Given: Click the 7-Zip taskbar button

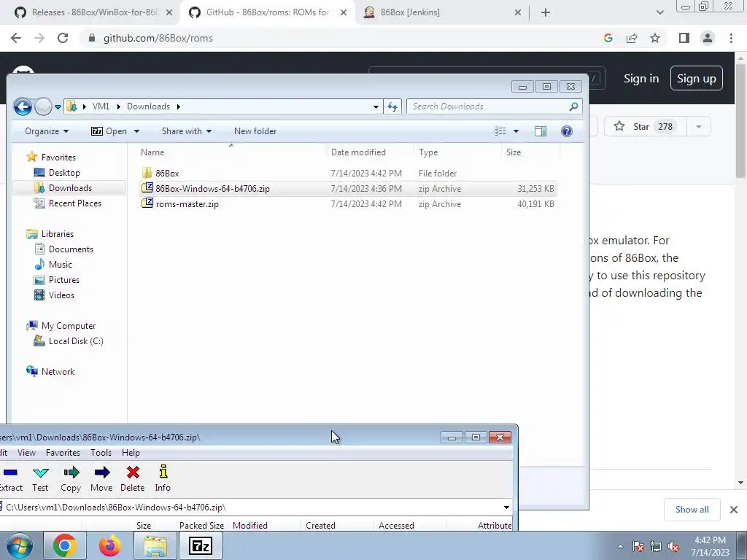Looking at the screenshot, I should (x=200, y=545).
